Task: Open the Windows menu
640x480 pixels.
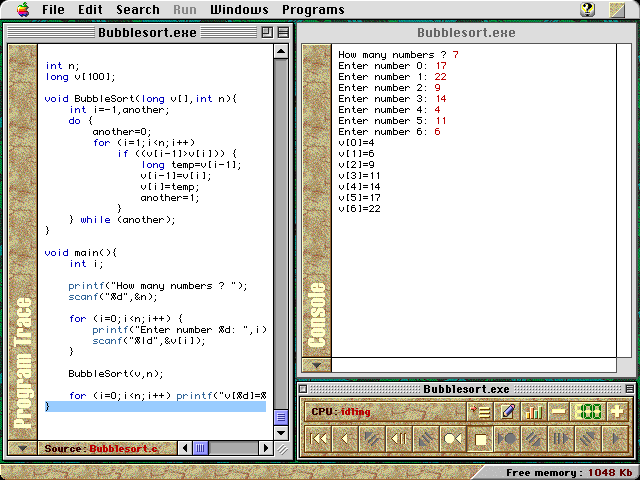Action: 240,10
